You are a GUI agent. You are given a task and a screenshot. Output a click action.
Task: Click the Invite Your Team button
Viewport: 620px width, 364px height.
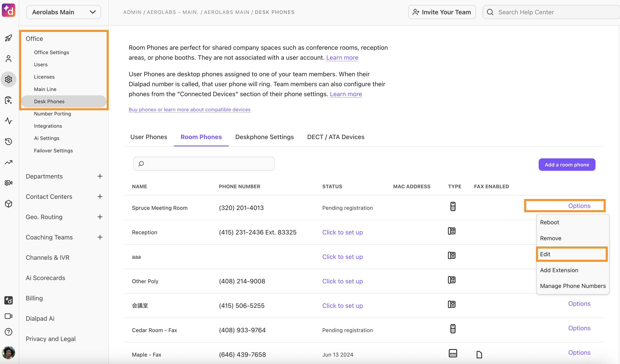[x=442, y=12]
